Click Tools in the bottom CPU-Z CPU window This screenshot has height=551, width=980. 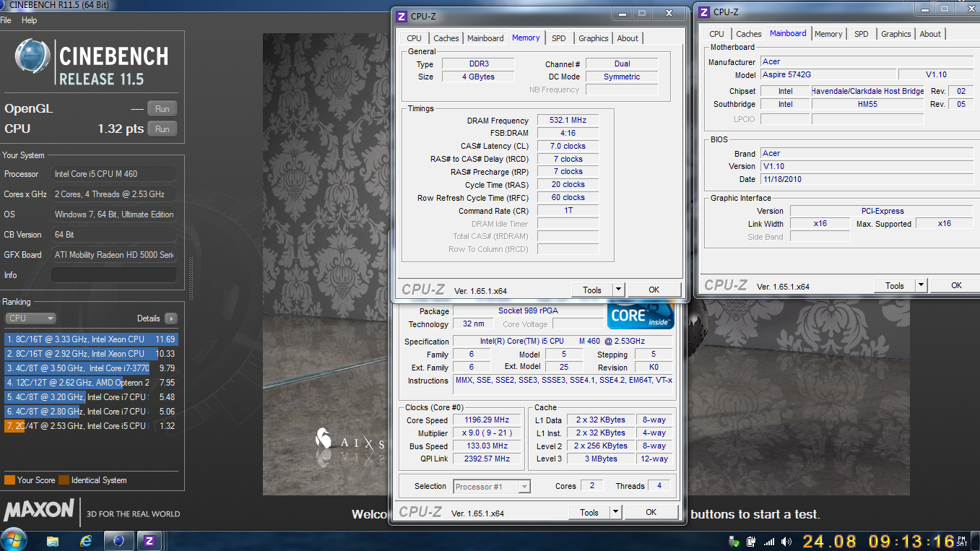click(x=589, y=513)
